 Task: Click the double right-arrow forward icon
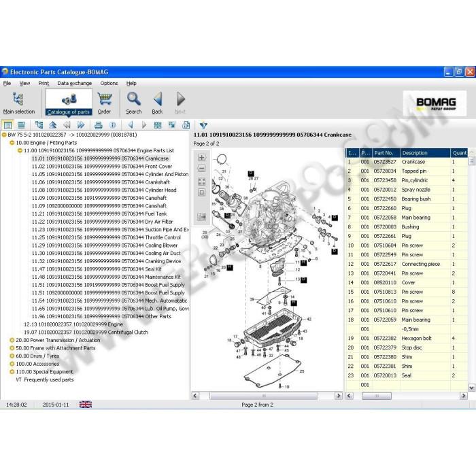[81, 125]
